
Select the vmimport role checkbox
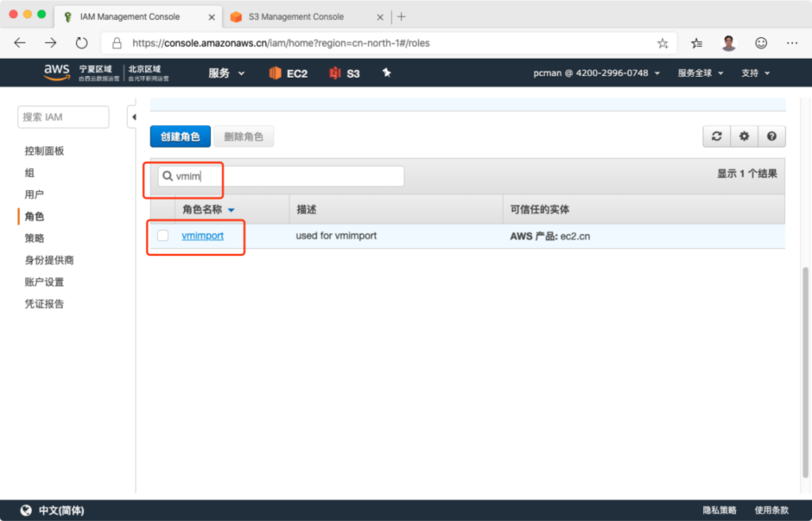click(163, 236)
